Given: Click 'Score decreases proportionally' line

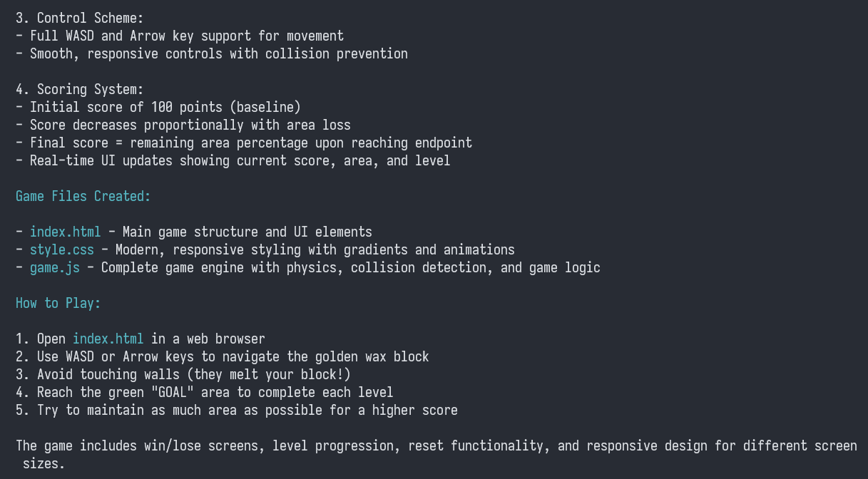Looking at the screenshot, I should 183,125.
